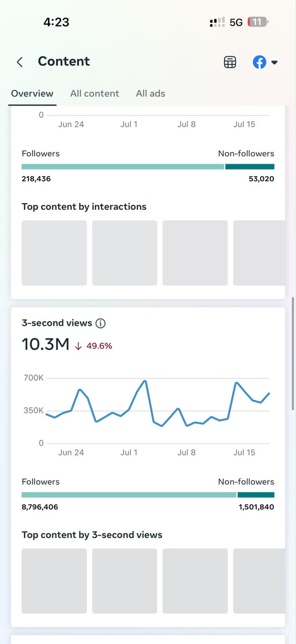296x644 pixels.
Task: Tap the 3-second views Followers bar segment
Action: [x=129, y=495]
